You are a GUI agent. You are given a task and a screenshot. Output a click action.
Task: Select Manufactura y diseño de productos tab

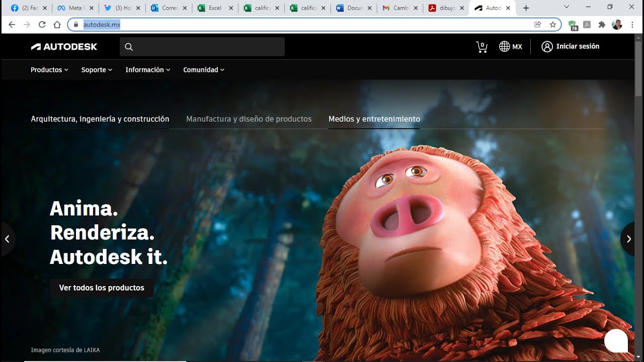(x=249, y=119)
